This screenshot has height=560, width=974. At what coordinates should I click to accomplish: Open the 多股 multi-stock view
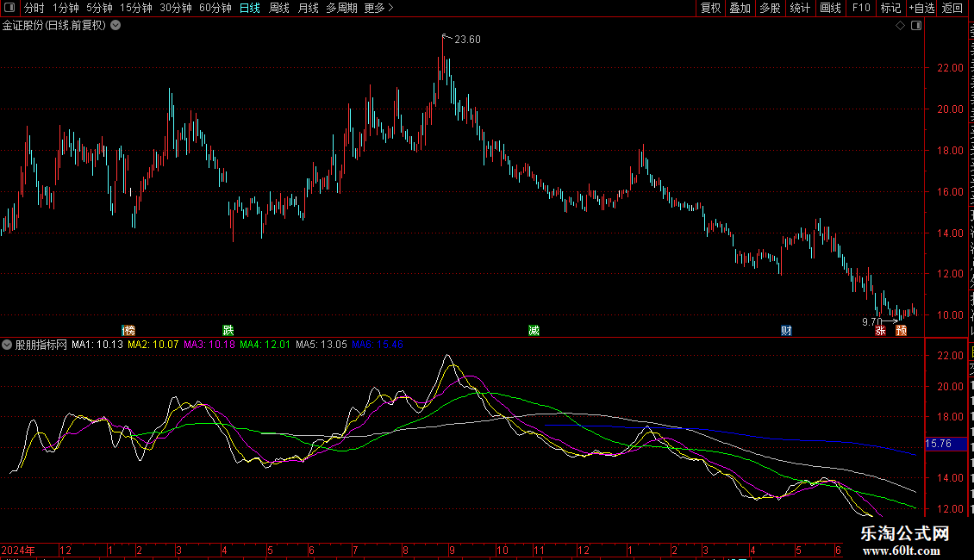tap(770, 8)
